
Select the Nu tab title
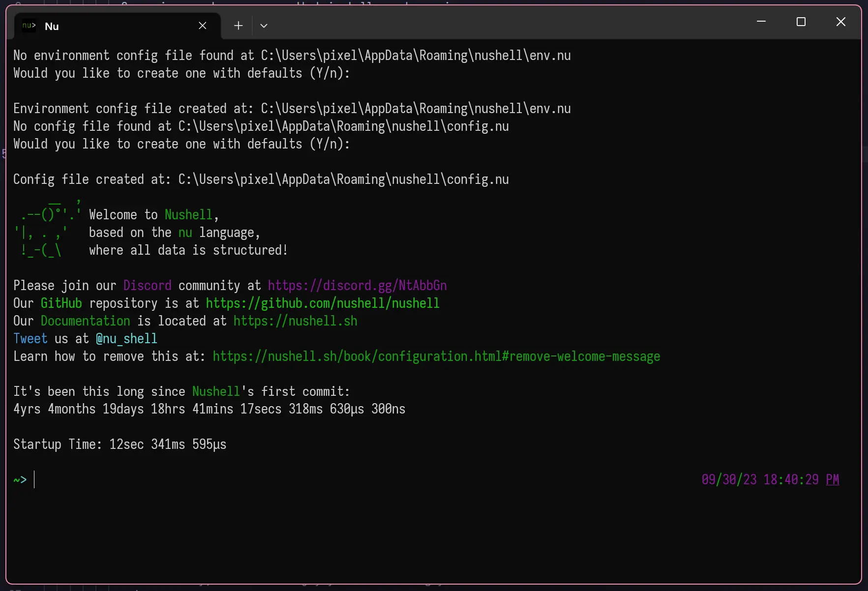[52, 27]
